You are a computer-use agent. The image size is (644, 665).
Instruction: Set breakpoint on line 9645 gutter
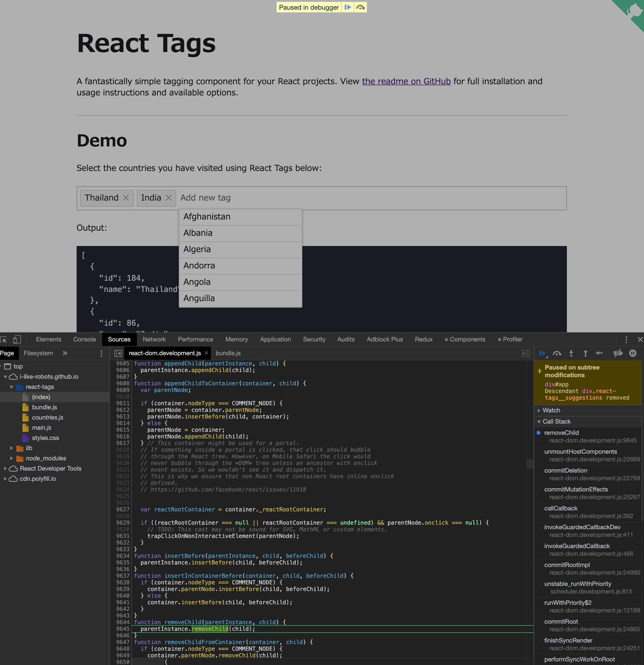pos(122,629)
